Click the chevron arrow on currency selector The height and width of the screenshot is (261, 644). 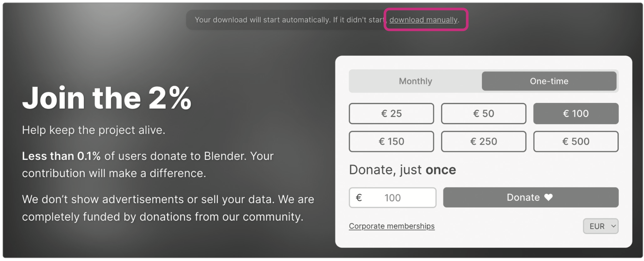click(613, 226)
